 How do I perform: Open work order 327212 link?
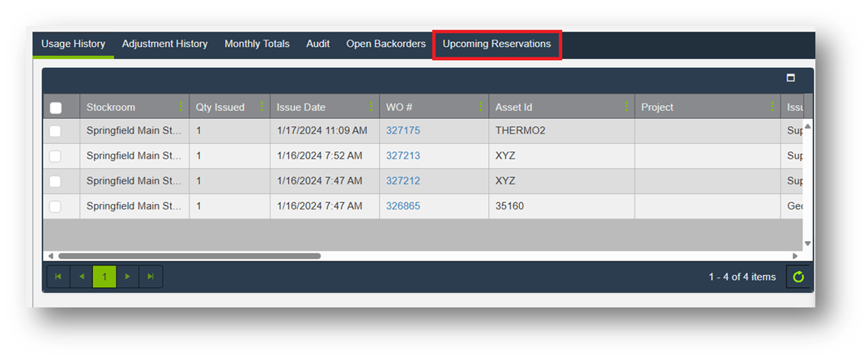click(402, 181)
